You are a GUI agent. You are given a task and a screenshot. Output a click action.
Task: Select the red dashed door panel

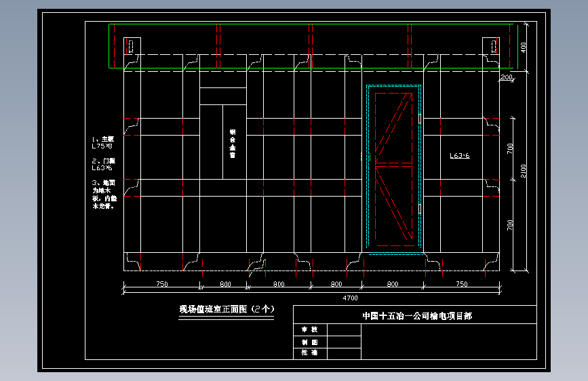tap(394, 169)
